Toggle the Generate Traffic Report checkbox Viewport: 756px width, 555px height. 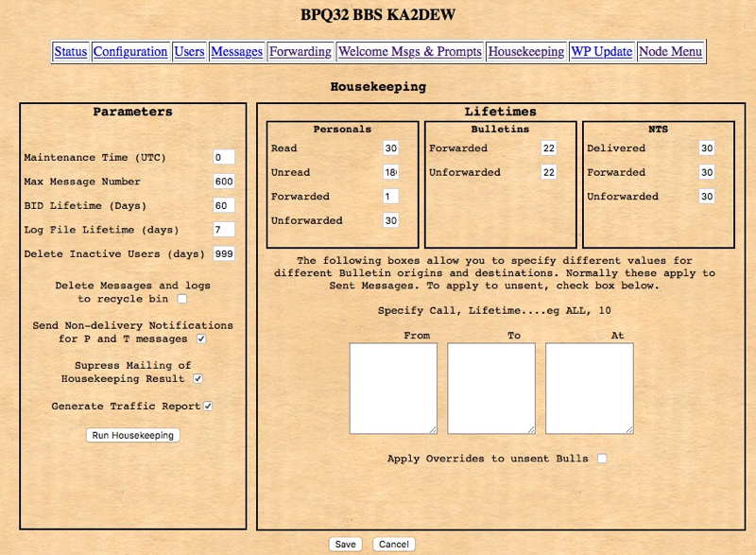pos(208,406)
